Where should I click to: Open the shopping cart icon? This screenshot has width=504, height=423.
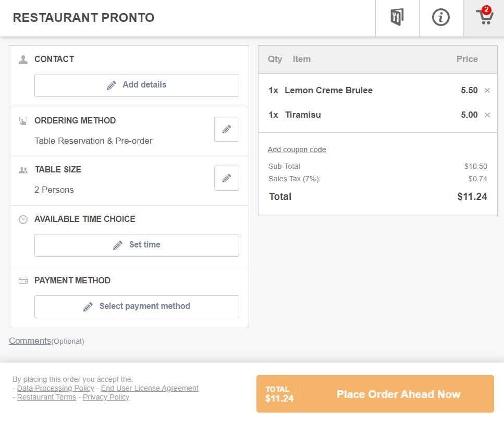[484, 18]
